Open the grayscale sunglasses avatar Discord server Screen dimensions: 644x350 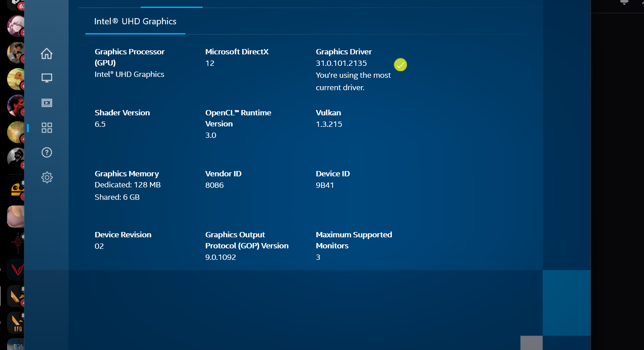pos(16,159)
